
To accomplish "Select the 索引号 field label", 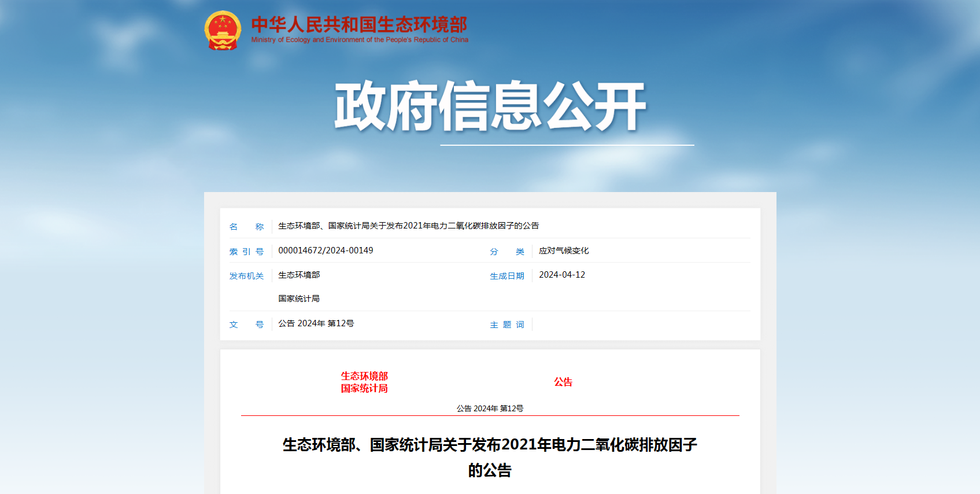I will pos(246,252).
